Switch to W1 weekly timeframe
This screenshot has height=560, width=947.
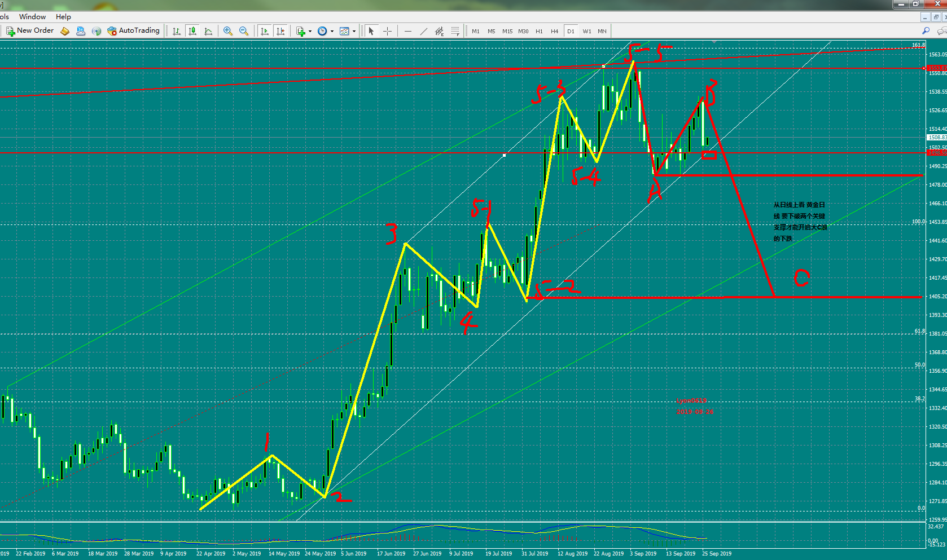pos(587,31)
